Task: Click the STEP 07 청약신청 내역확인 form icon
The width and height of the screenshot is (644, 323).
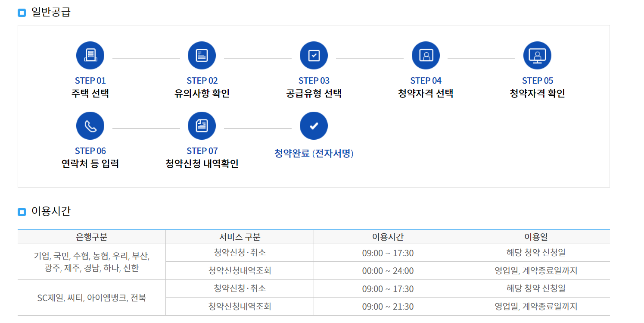Action: tap(202, 125)
